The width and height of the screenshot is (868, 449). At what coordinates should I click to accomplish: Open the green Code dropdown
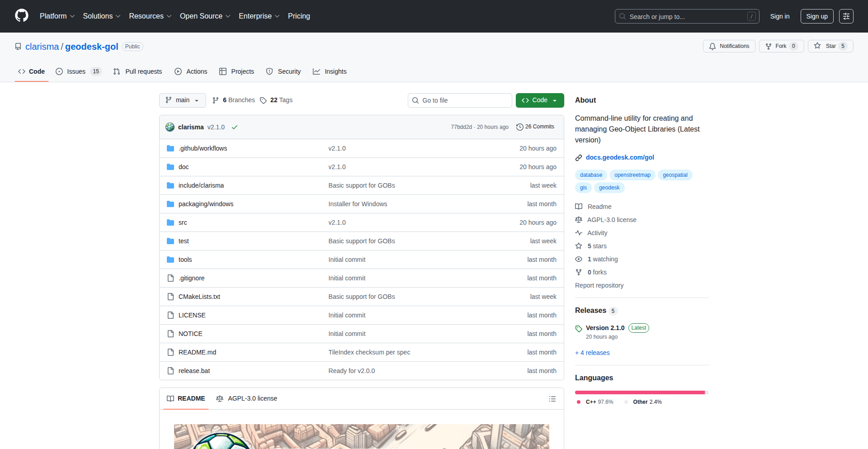click(539, 100)
